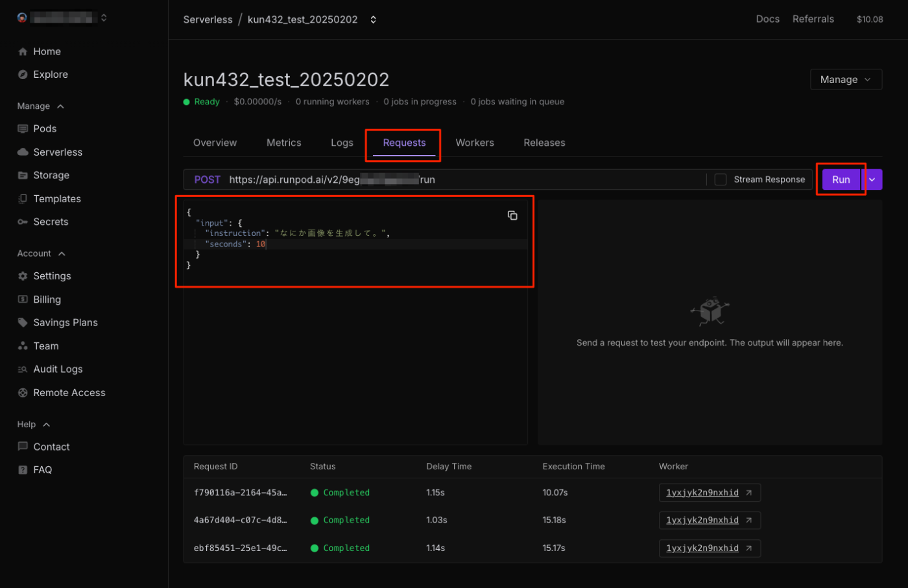Click the Storage icon in sidebar
Image resolution: width=908 pixels, height=588 pixels.
(23, 176)
